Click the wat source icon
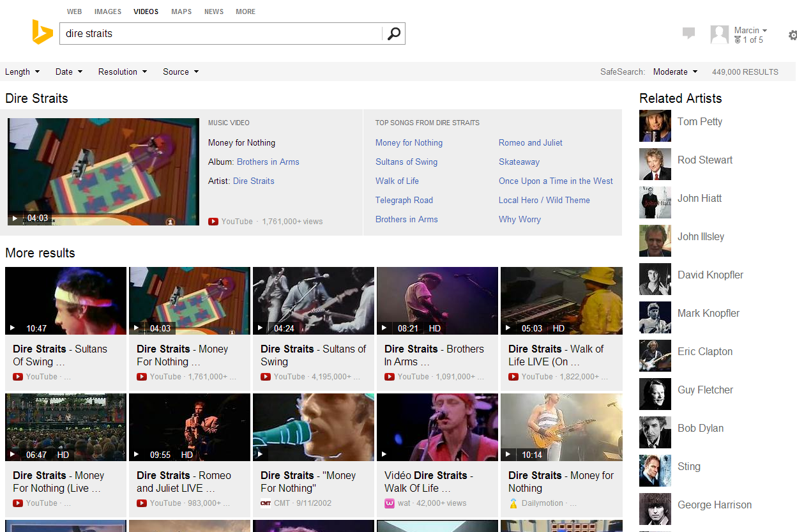Screen dimensions: 797x532 click(390, 503)
